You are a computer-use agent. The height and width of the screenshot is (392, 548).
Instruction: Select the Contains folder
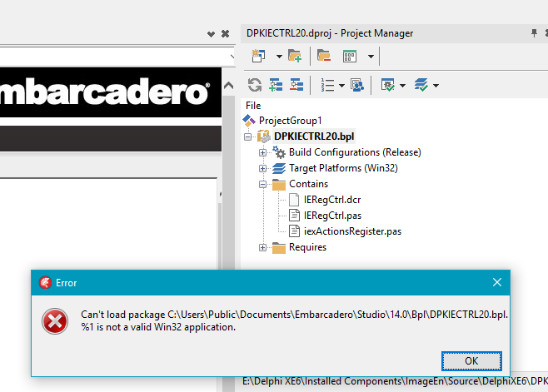(308, 184)
